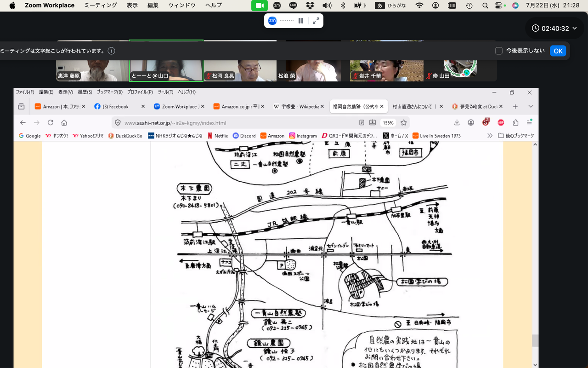Click the green Zoom camera icon in menu bar
Viewport: 588px width, 368px height.
coord(260,6)
